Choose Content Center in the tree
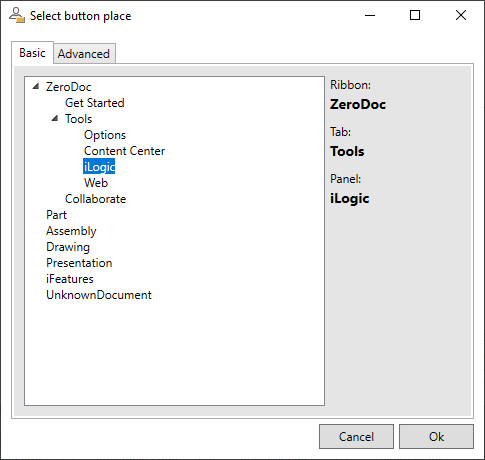Screen dimensions: 485x460 pyautogui.click(x=124, y=151)
